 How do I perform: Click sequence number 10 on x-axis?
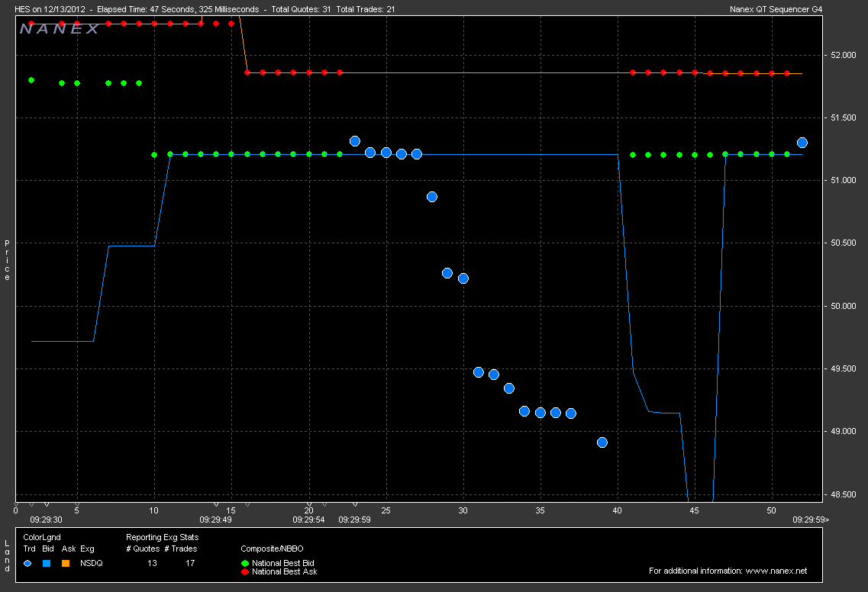(x=154, y=510)
